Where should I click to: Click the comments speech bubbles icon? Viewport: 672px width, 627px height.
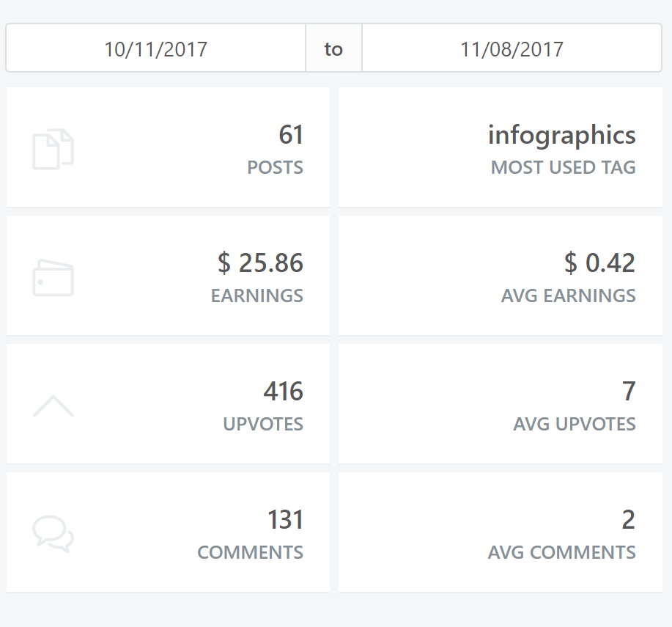pos(53,534)
